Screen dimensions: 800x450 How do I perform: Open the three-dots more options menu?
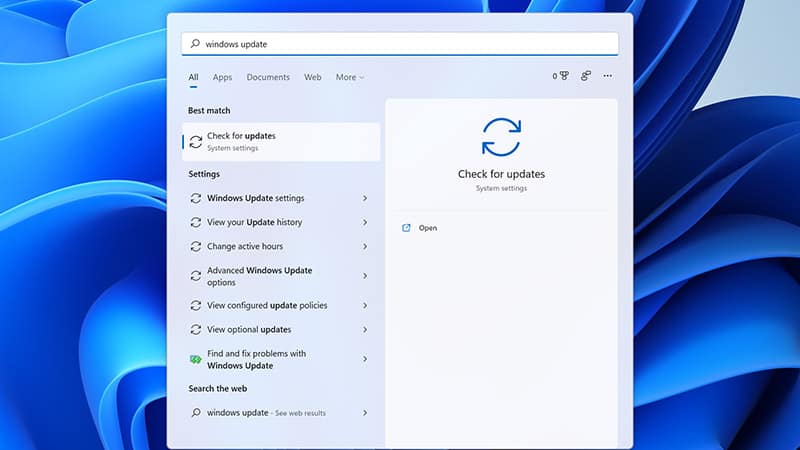point(607,76)
